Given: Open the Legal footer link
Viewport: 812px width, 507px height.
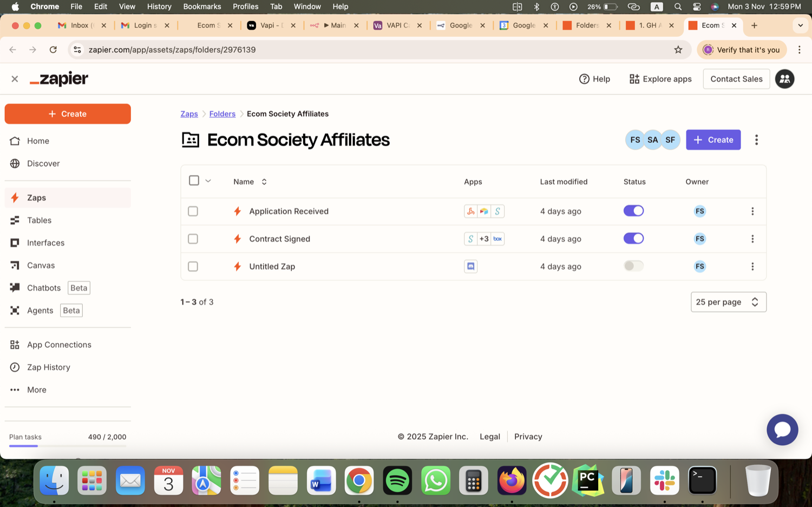Looking at the screenshot, I should 490,437.
